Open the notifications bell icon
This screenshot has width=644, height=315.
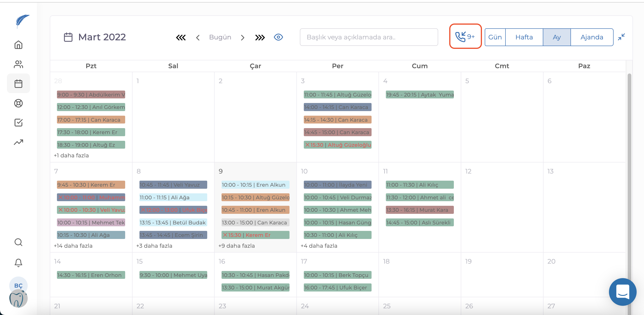pos(18,262)
